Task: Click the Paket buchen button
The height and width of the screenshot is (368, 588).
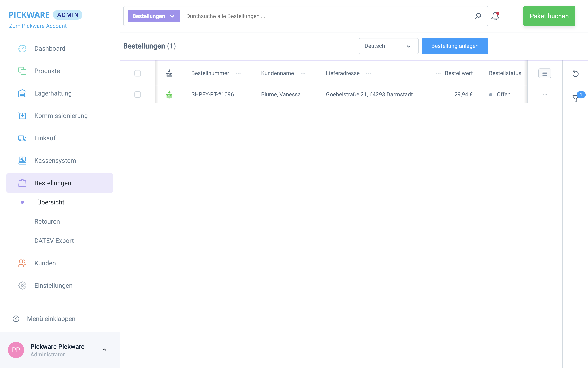Action: 549,16
